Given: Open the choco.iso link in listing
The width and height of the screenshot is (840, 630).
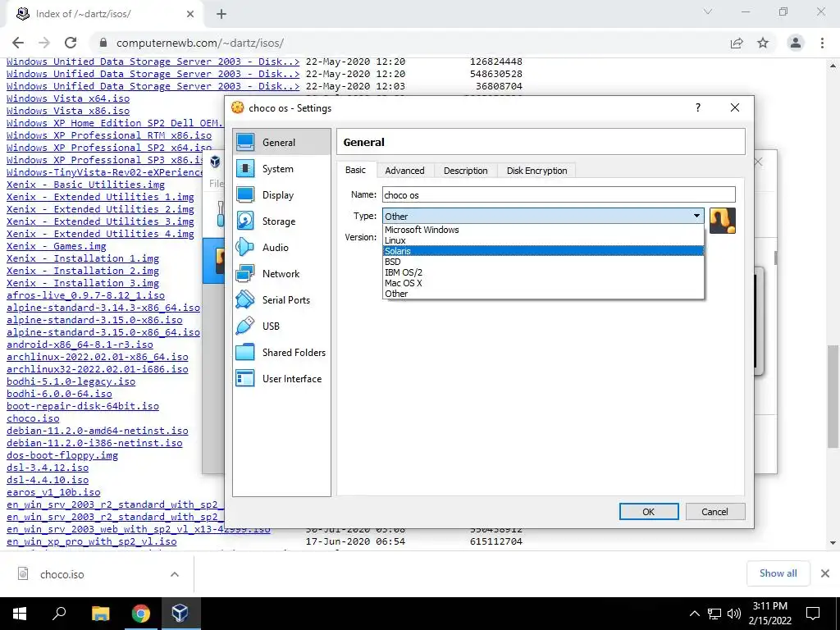Looking at the screenshot, I should [33, 418].
